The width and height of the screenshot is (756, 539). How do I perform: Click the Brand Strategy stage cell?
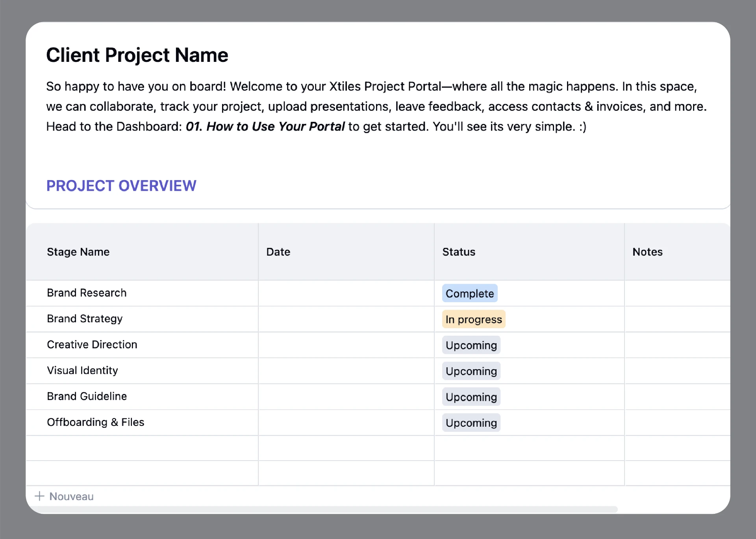(x=142, y=319)
